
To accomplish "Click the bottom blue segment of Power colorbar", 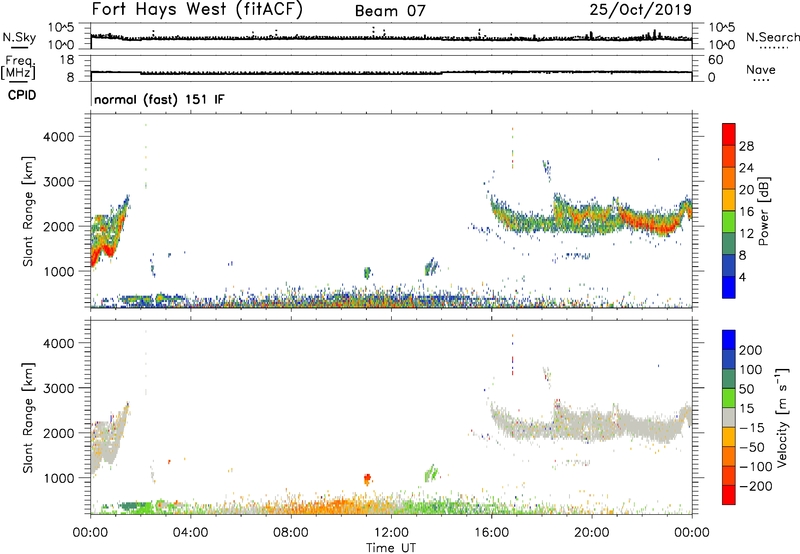I will (729, 287).
